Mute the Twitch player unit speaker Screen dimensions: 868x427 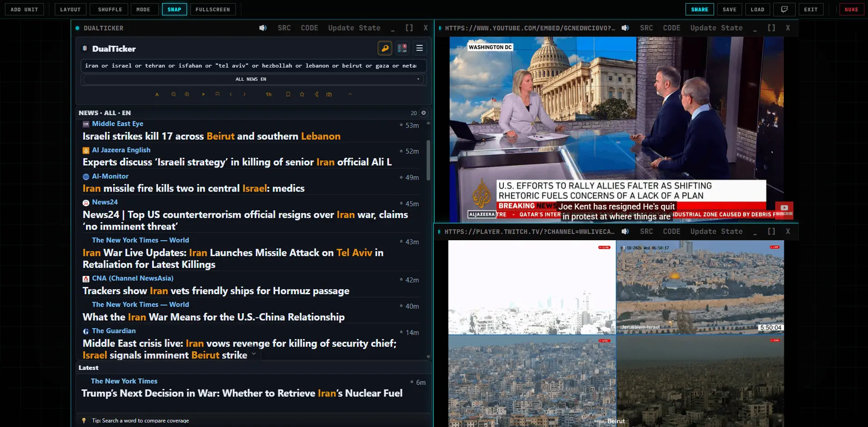point(625,232)
